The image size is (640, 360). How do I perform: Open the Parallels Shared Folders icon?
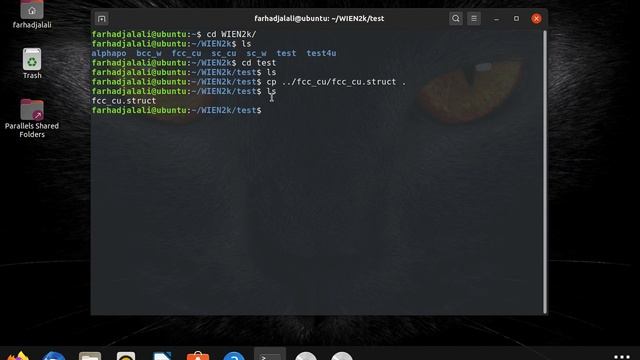pyautogui.click(x=32, y=118)
